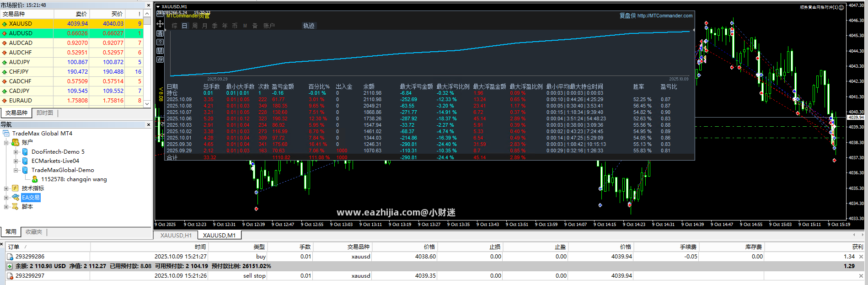Image resolution: width=868 pixels, height=285 pixels.
Task: Click the DooFintech-Demo 5 server icon
Action: (25, 151)
